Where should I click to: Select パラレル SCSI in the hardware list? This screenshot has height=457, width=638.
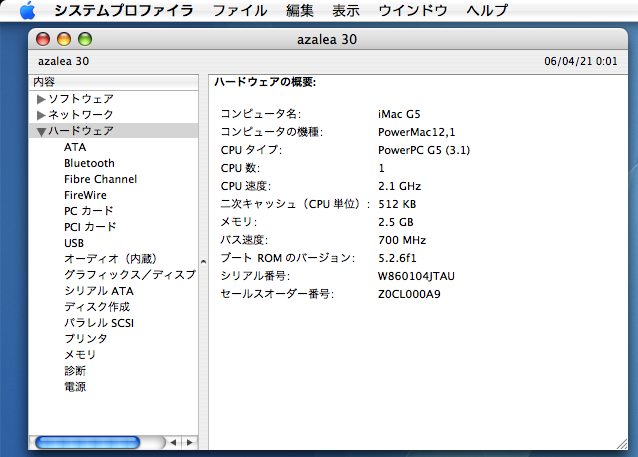(x=99, y=323)
